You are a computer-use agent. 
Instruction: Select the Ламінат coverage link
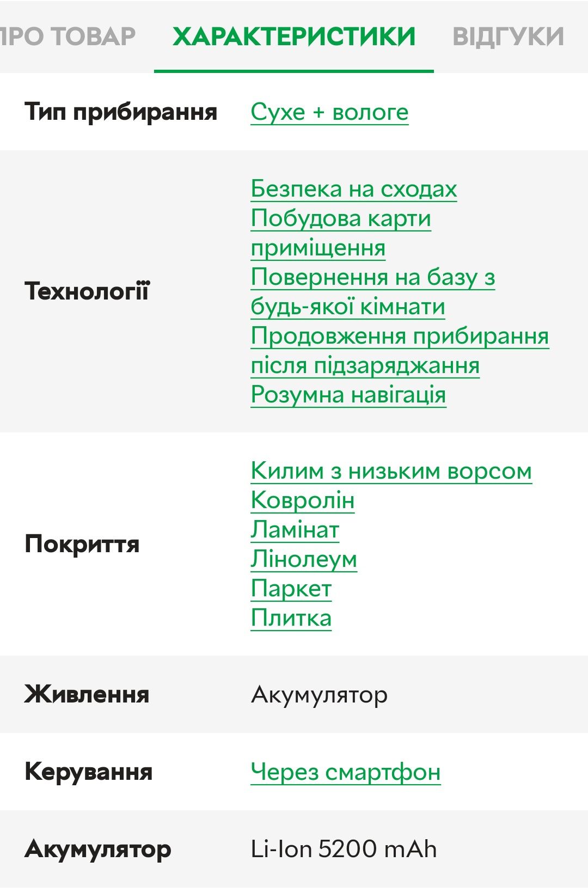295,530
